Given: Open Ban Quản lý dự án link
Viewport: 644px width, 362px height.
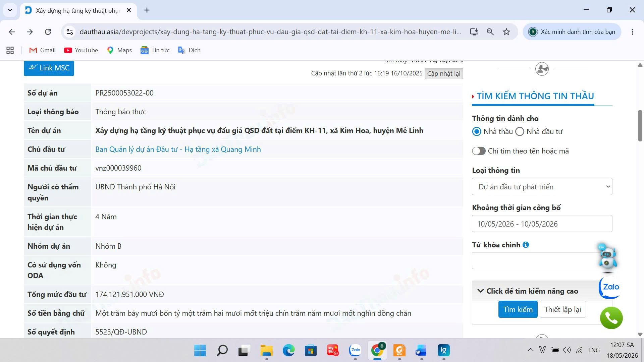Looking at the screenshot, I should pyautogui.click(x=178, y=149).
